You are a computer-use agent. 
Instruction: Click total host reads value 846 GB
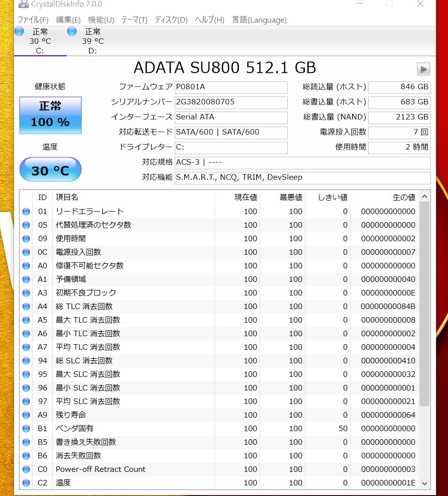(399, 87)
